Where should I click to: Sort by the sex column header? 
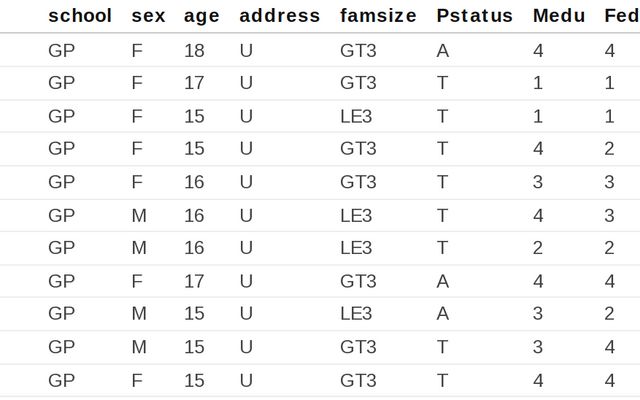pos(148,16)
